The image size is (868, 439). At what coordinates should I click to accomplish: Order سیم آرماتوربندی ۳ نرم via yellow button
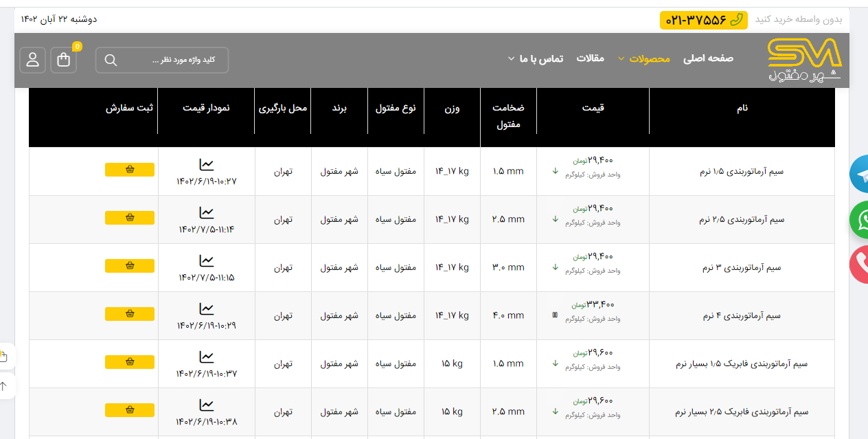[130, 266]
